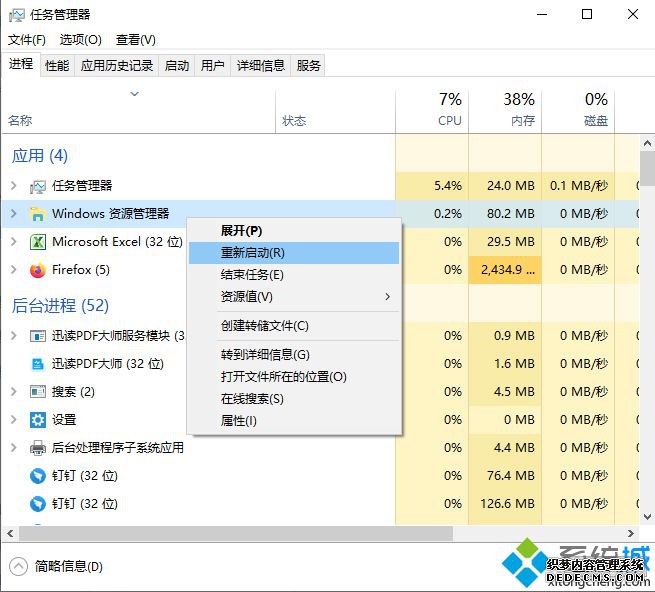Choose 展开(P) in context menu
Image resolution: width=655 pixels, height=592 pixels.
pyautogui.click(x=294, y=231)
